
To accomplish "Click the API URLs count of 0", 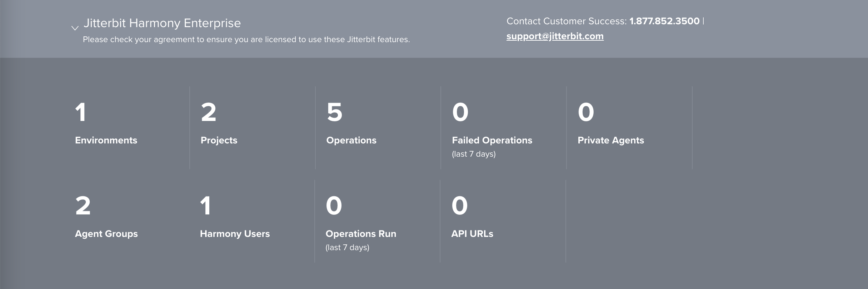I will point(460,206).
